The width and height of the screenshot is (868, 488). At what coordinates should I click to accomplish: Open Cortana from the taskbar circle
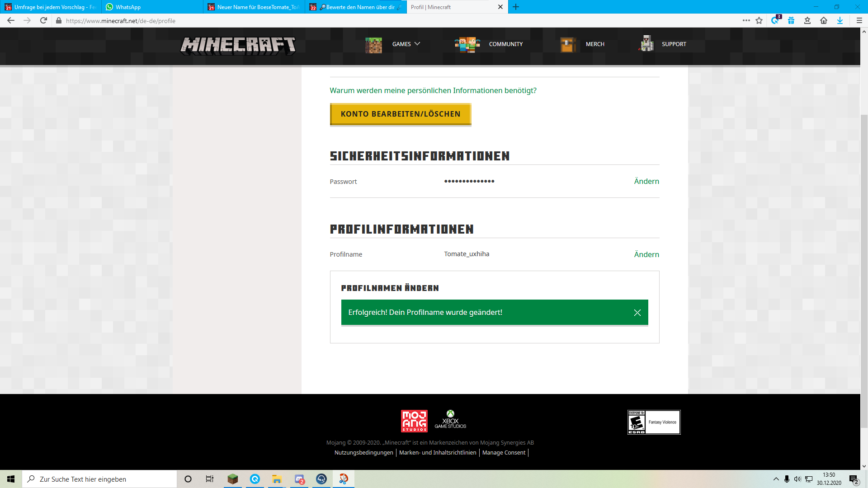click(x=188, y=479)
